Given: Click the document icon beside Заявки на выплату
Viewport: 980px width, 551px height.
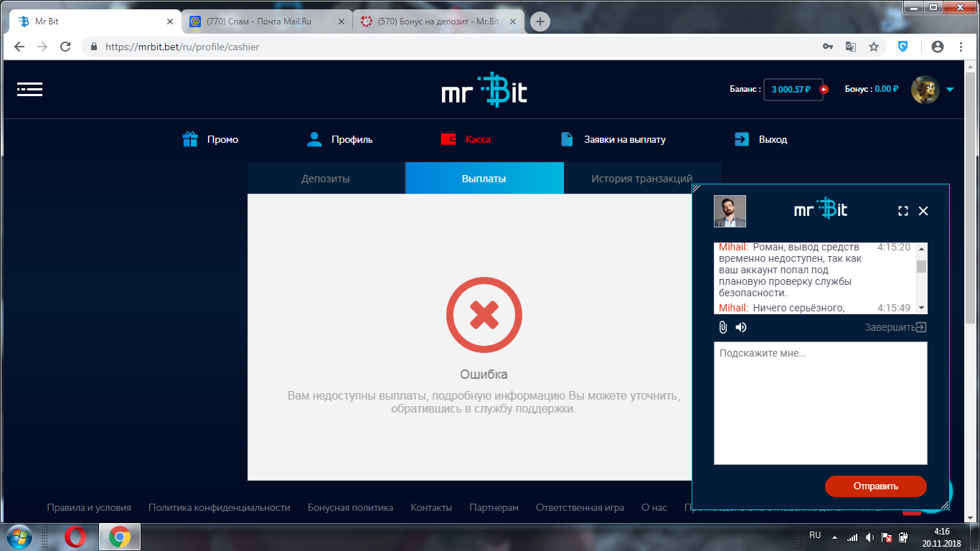Looking at the screenshot, I should [x=567, y=139].
